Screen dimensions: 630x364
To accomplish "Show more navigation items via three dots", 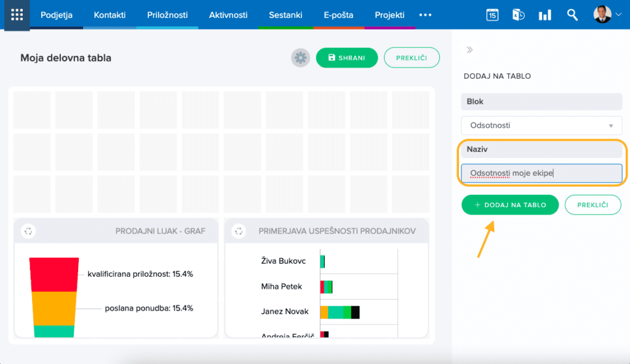I will (x=425, y=15).
